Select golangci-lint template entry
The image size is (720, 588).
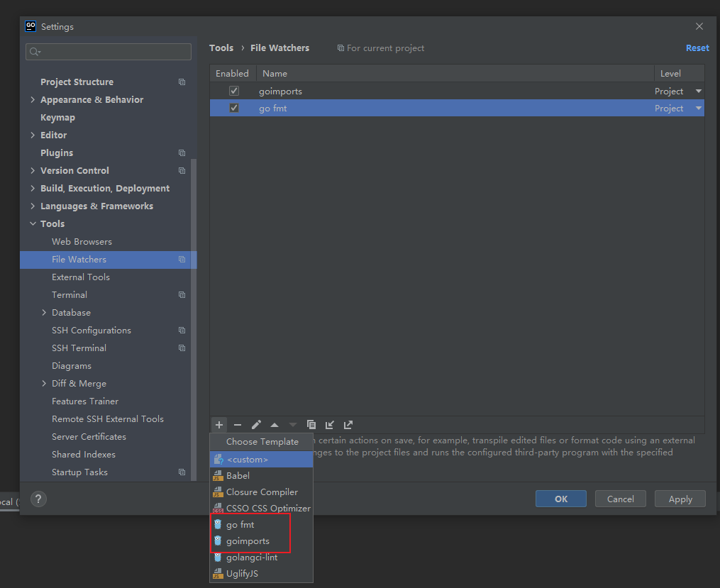pyautogui.click(x=252, y=558)
